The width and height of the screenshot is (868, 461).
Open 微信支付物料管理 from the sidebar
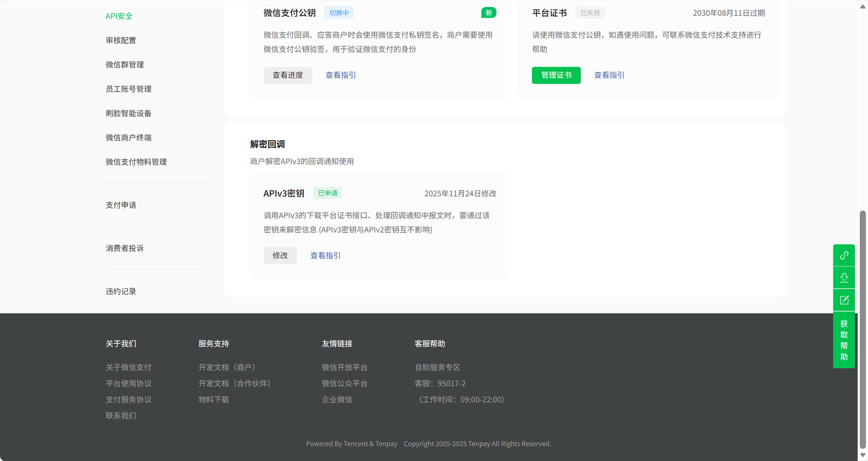[136, 162]
